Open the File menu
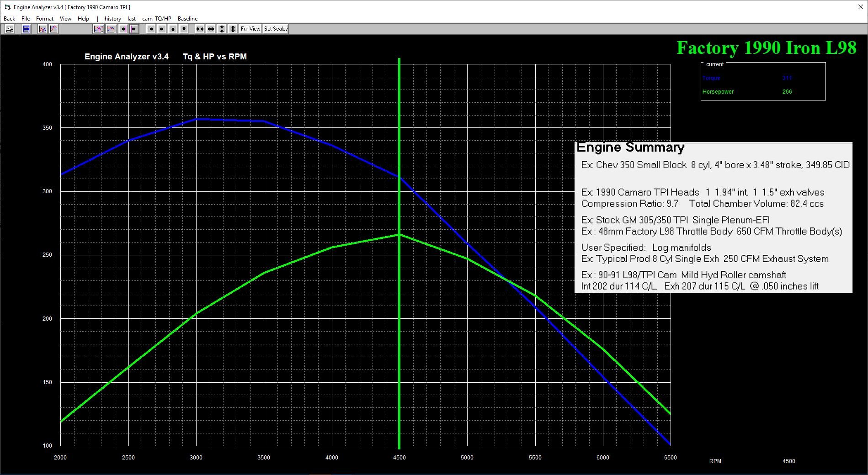 pos(26,19)
